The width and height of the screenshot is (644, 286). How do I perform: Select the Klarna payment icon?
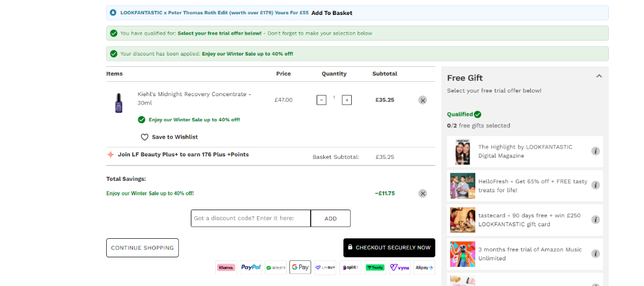tap(226, 267)
